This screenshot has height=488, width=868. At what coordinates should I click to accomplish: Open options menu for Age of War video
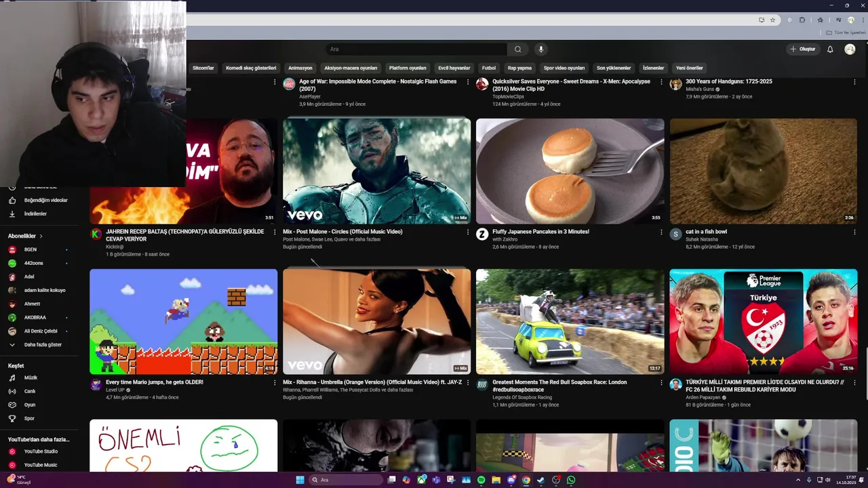point(467,81)
